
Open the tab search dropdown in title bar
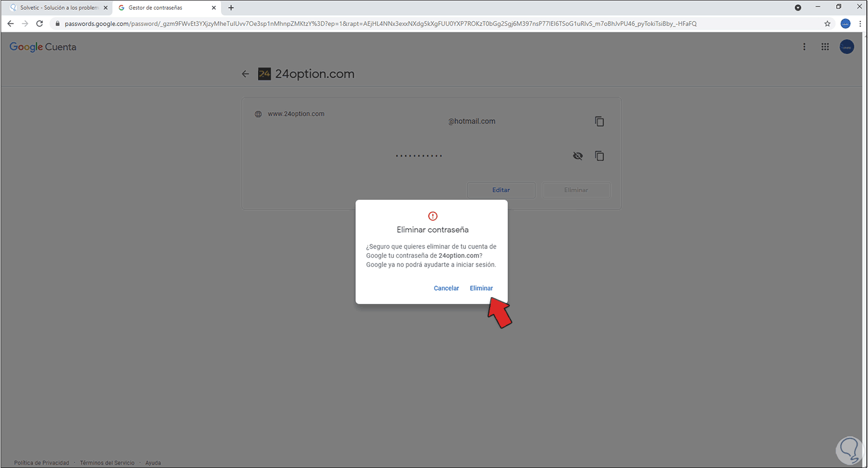(x=798, y=8)
